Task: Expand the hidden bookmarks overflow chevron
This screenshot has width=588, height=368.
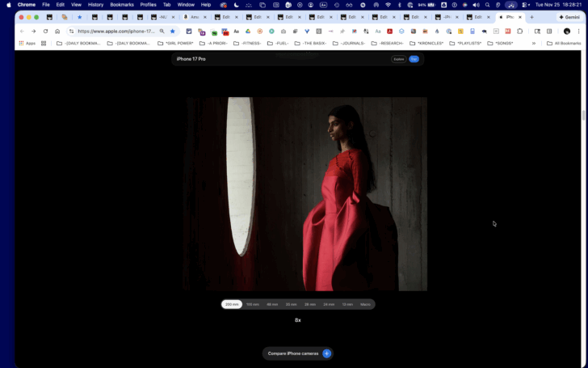Action: (534, 44)
